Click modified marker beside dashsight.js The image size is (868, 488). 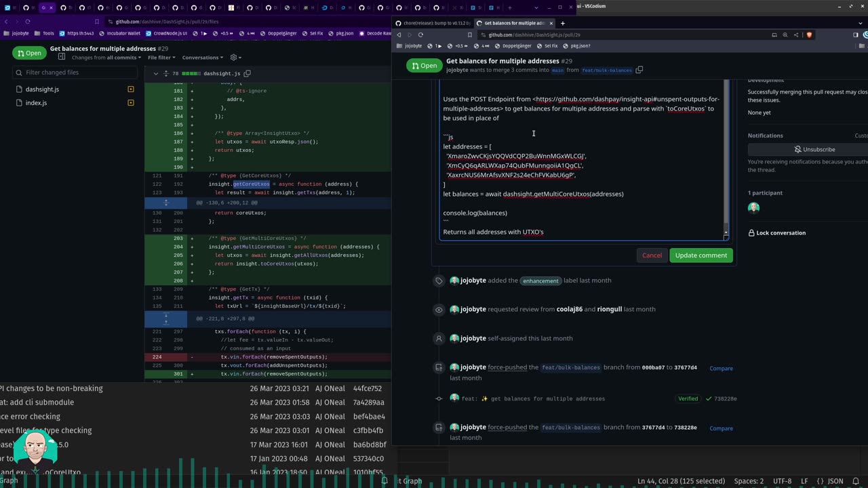click(131, 89)
